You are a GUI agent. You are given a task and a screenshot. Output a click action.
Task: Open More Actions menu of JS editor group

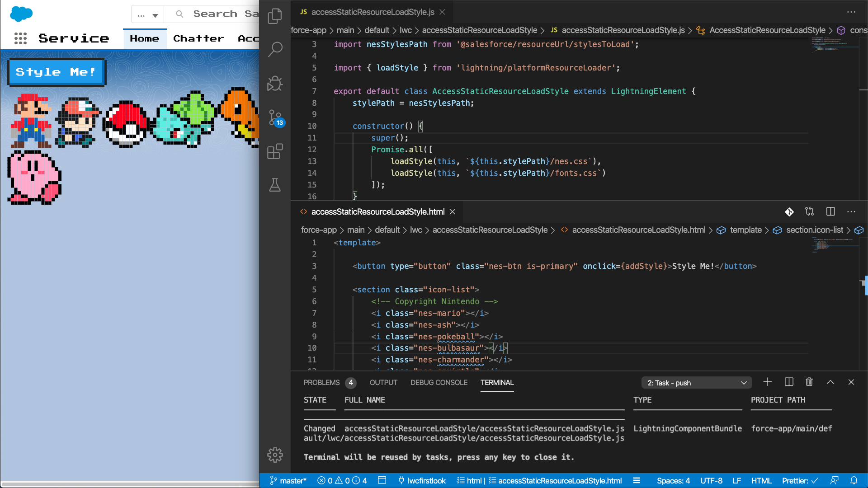[x=851, y=12]
